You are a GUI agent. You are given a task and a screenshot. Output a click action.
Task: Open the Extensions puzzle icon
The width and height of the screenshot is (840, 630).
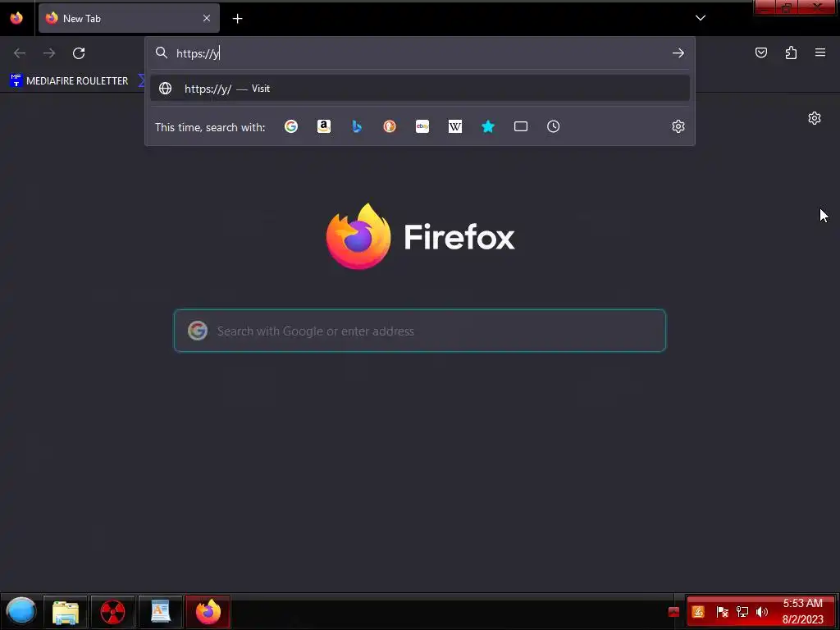[x=791, y=52]
